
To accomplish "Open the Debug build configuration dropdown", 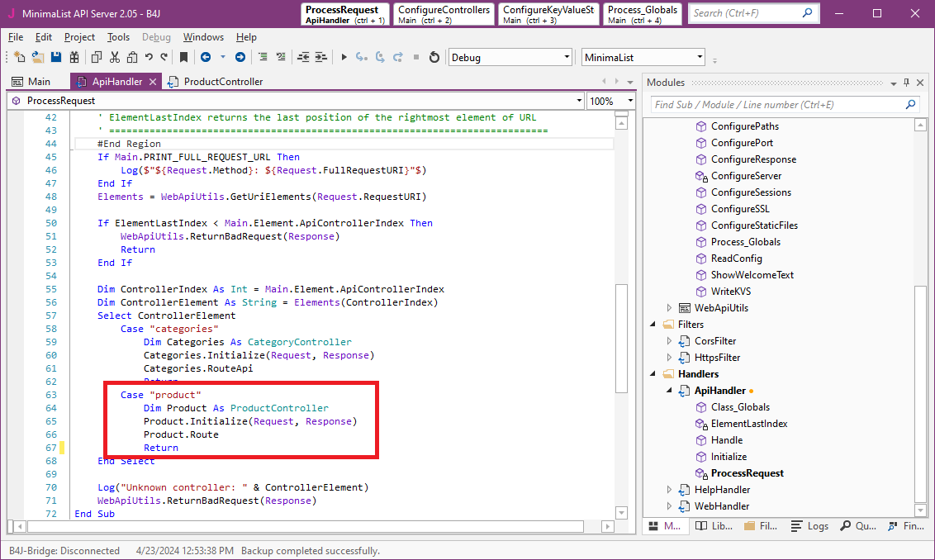I will [567, 57].
